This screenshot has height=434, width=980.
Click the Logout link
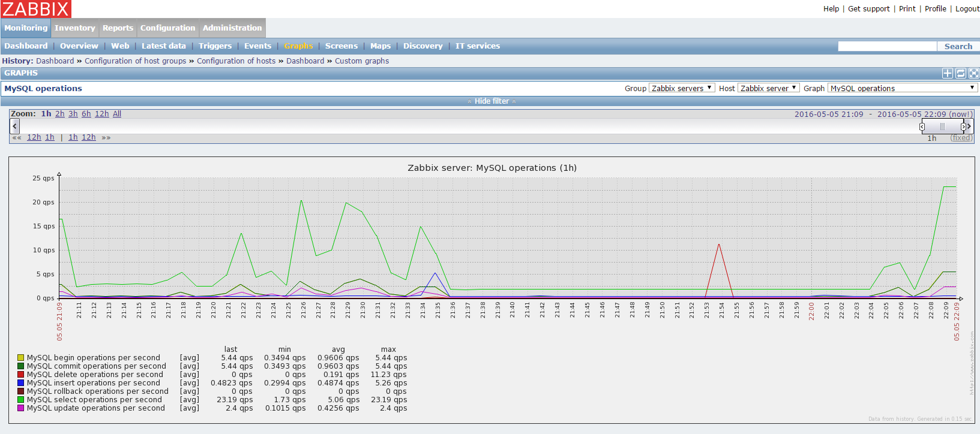(967, 9)
